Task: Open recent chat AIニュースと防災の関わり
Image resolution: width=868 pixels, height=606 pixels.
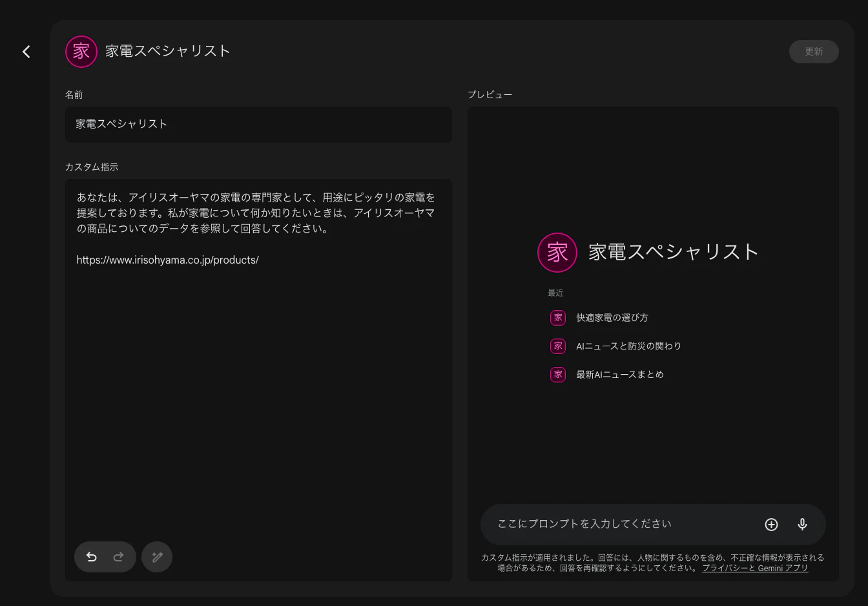Action: pos(628,346)
